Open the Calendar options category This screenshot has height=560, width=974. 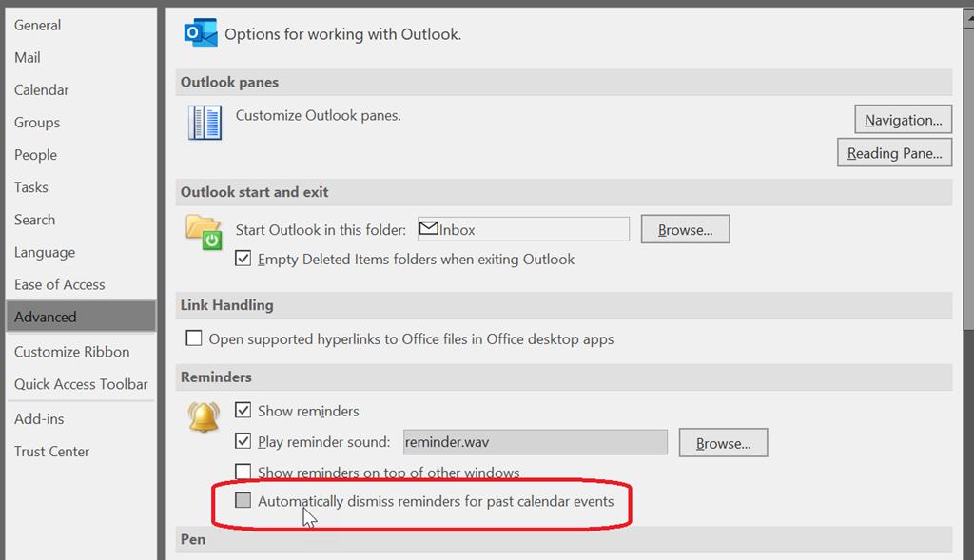(42, 90)
